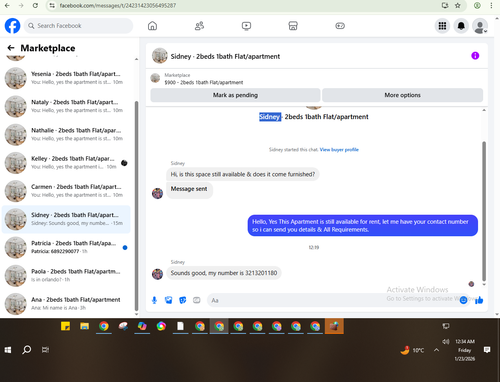Open Ana conversation
The width and height of the screenshot is (500, 382).
pos(66,304)
